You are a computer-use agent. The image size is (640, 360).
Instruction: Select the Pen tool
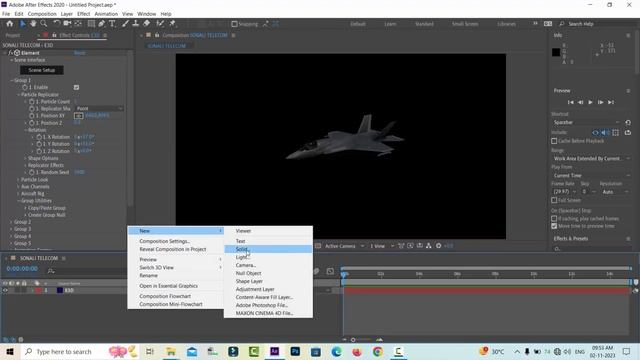tap(102, 24)
